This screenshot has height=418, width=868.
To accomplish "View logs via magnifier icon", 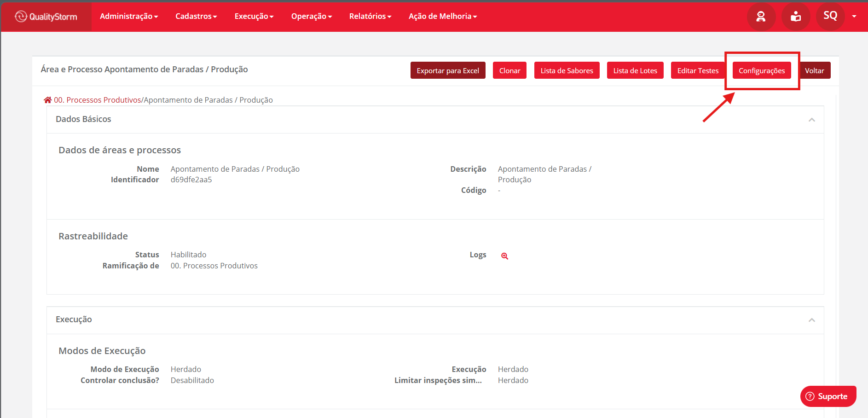I will (505, 256).
